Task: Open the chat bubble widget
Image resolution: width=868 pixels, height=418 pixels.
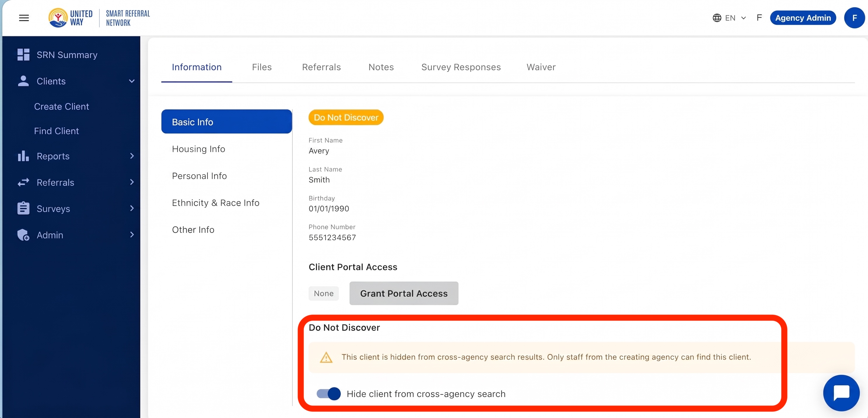Action: (841, 393)
